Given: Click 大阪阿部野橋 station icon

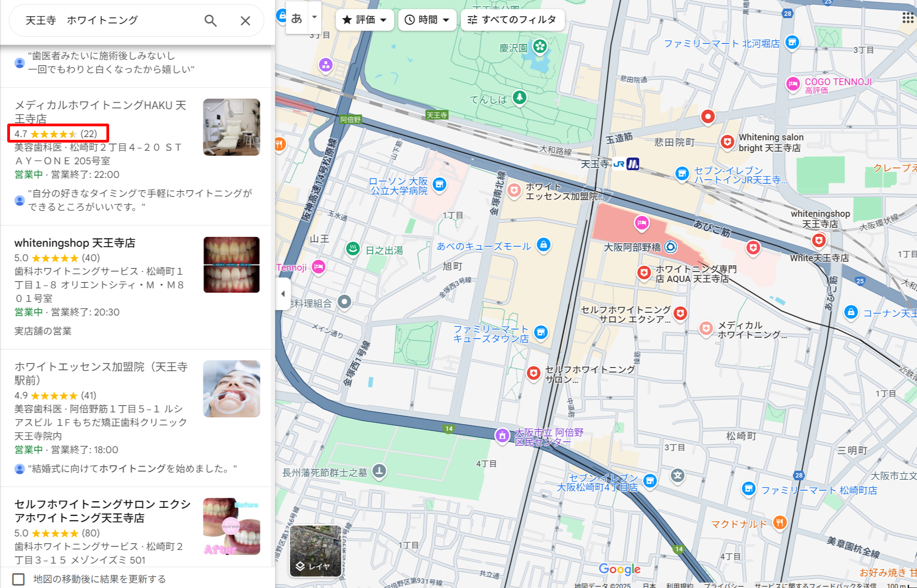Looking at the screenshot, I should [671, 247].
